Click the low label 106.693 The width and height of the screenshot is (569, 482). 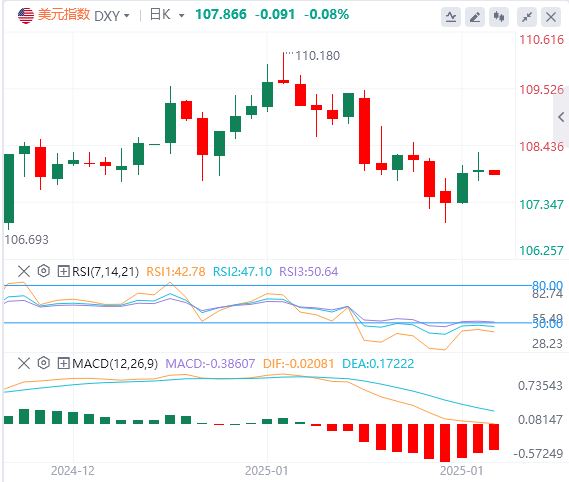(26, 240)
